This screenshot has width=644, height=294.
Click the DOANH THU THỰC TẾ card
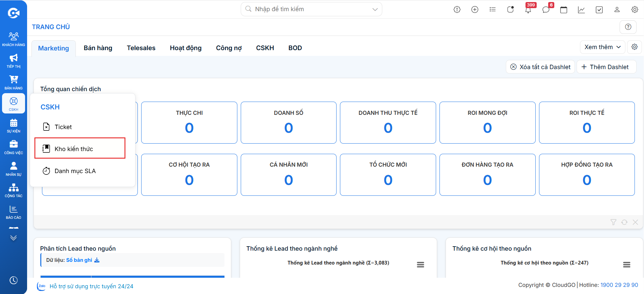[x=388, y=123]
